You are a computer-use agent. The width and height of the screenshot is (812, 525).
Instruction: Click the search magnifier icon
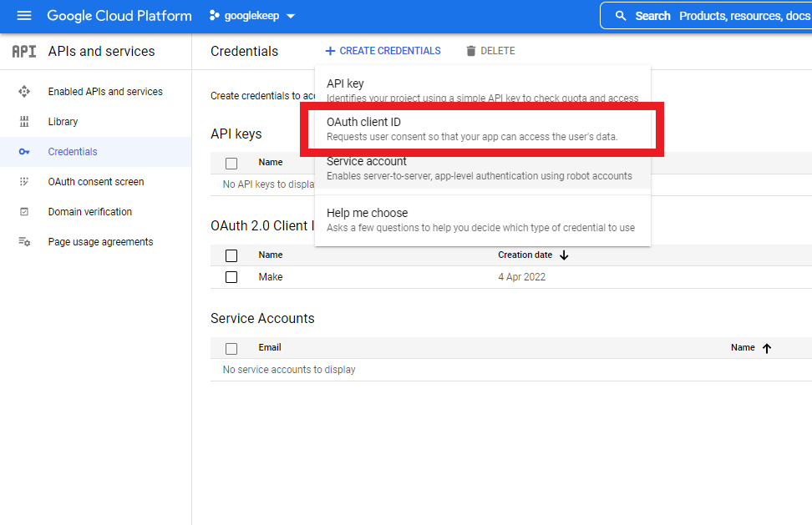[x=621, y=16]
